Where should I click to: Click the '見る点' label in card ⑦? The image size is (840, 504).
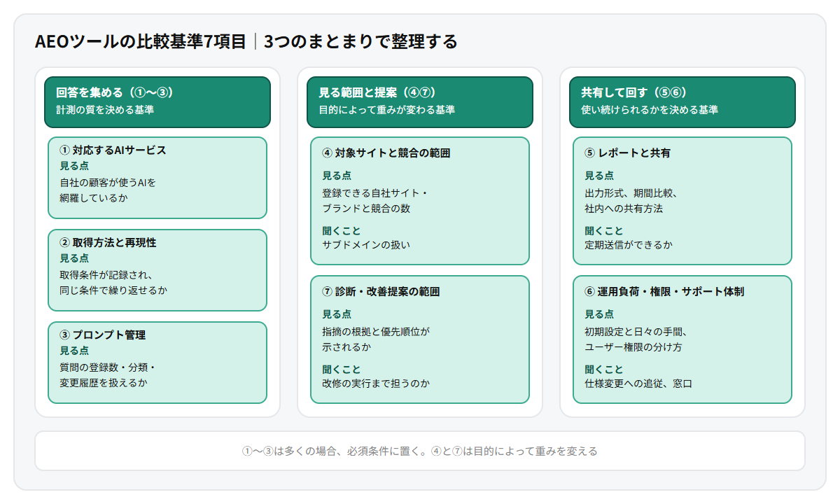(x=337, y=314)
